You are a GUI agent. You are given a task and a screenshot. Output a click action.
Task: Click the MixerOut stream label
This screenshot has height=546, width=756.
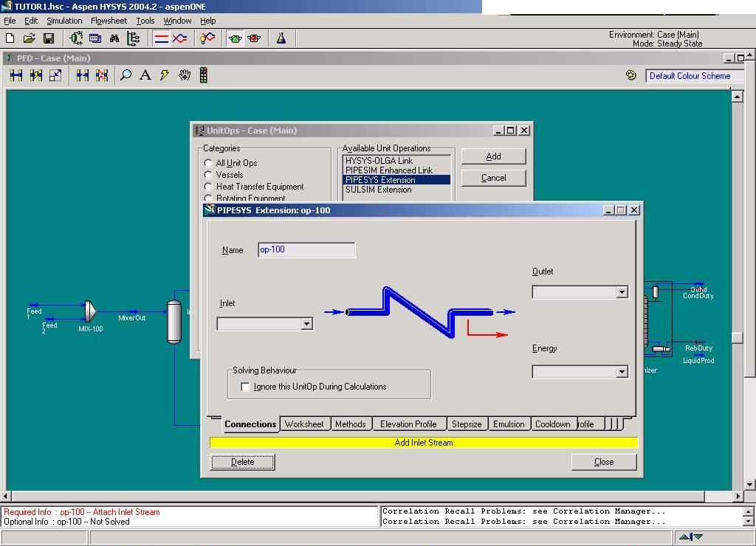point(131,317)
